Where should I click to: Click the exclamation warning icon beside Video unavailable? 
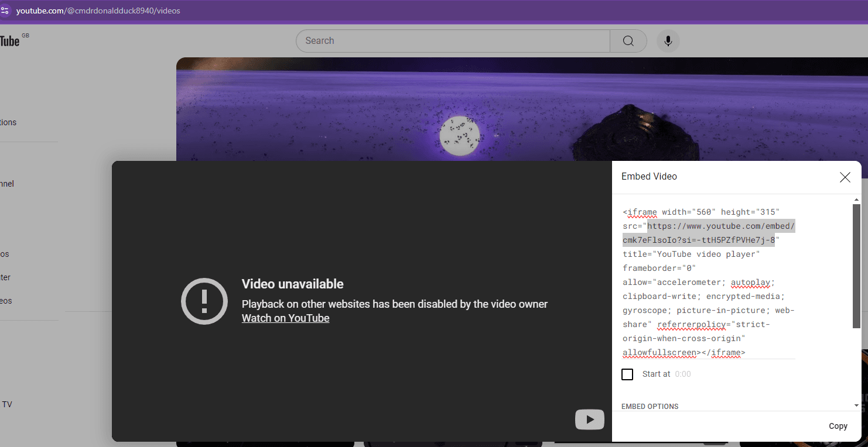pyautogui.click(x=204, y=301)
